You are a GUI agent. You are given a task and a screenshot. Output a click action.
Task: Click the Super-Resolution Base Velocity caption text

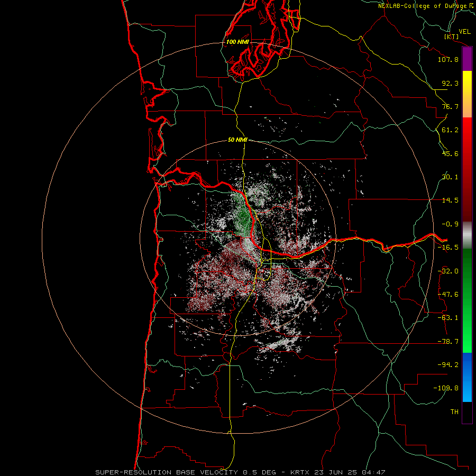click(x=241, y=472)
